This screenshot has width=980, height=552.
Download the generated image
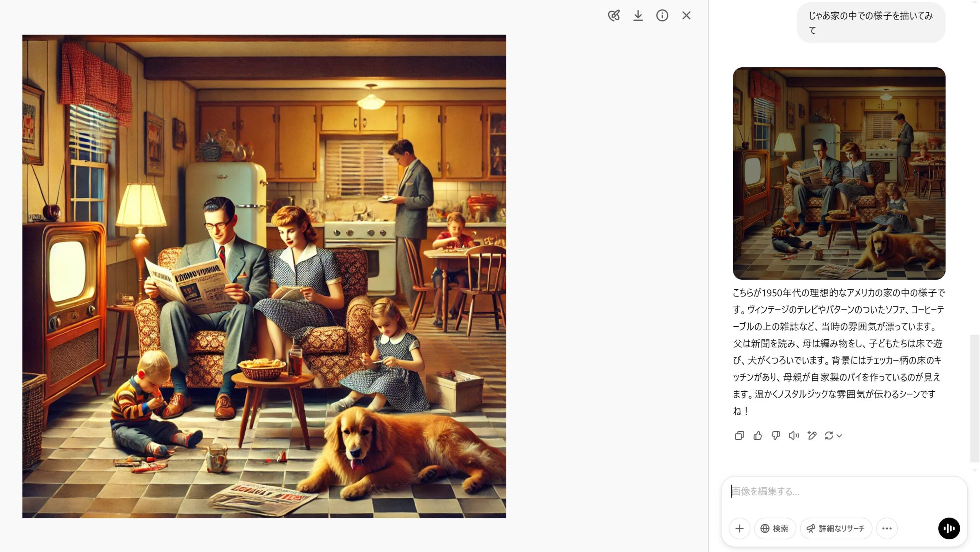click(638, 16)
